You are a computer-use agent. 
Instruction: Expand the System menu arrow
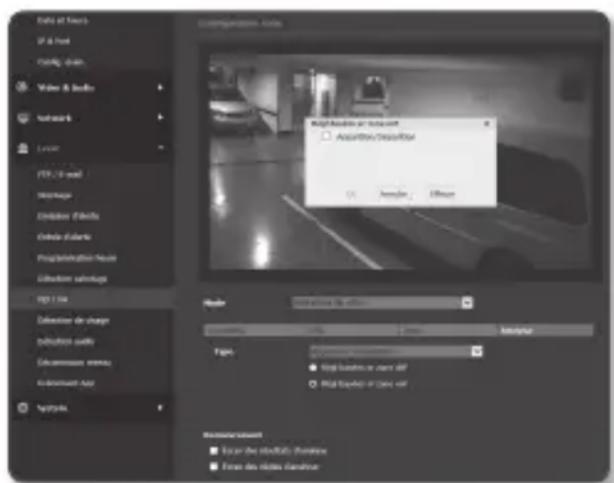pos(160,408)
